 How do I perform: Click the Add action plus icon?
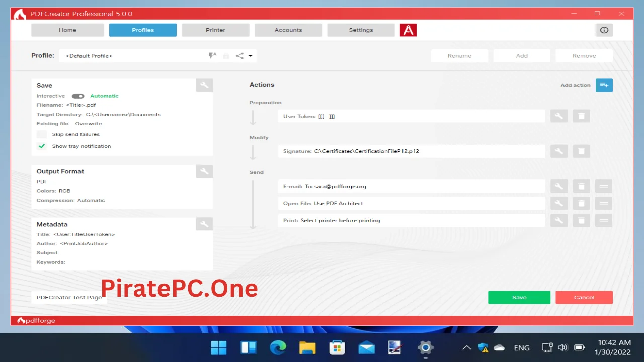pyautogui.click(x=604, y=85)
